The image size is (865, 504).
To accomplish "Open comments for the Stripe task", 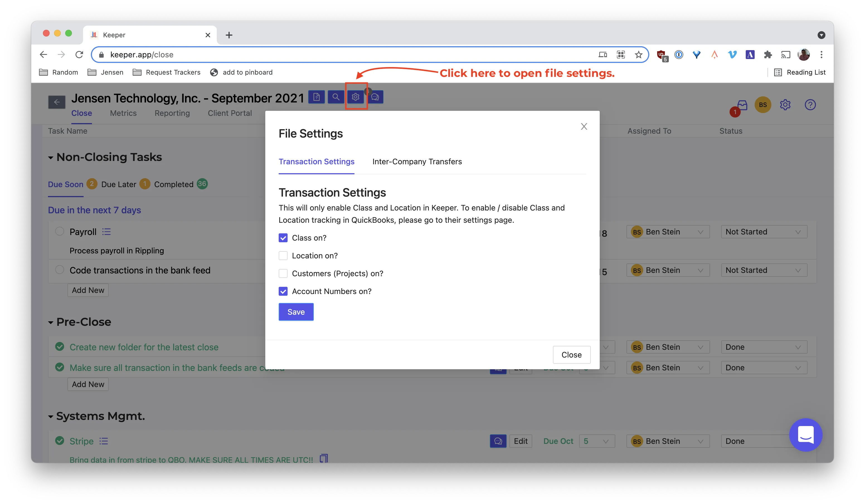I will click(498, 441).
